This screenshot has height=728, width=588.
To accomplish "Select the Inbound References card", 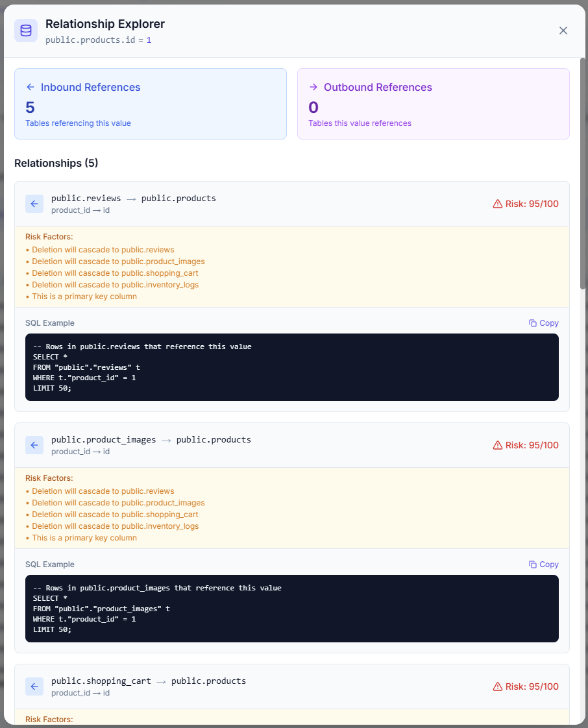I will coord(151,104).
